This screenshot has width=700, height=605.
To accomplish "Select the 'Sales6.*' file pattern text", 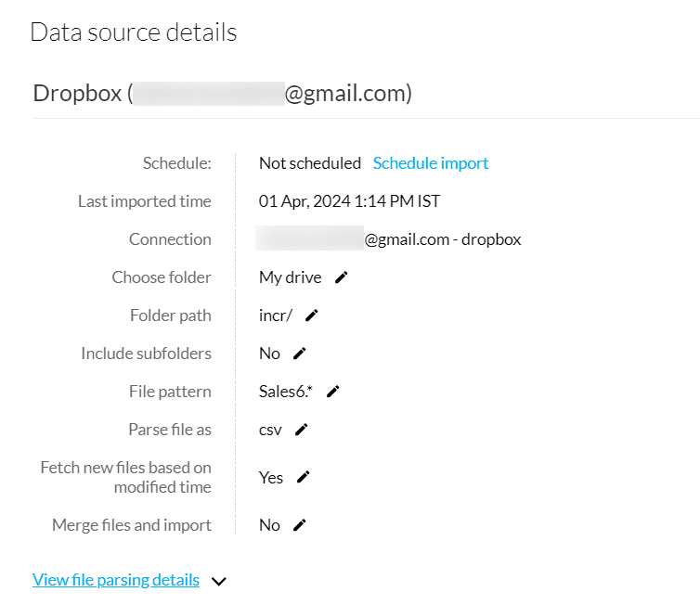I will pyautogui.click(x=286, y=392).
